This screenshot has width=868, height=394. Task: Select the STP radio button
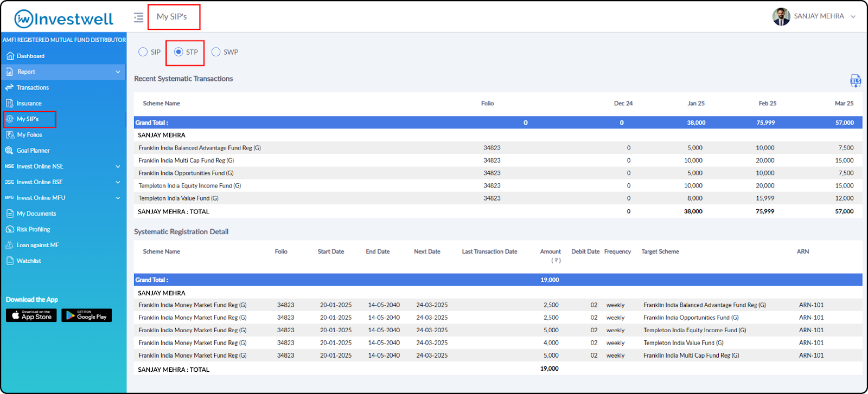click(178, 52)
